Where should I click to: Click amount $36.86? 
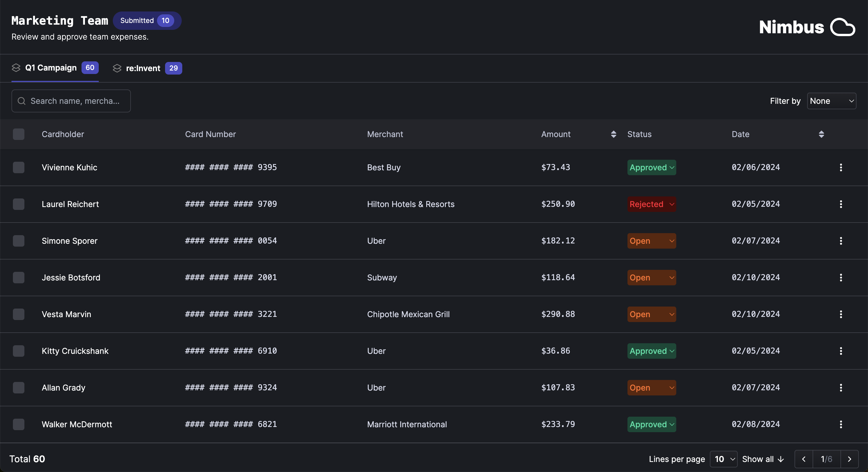[x=556, y=351]
